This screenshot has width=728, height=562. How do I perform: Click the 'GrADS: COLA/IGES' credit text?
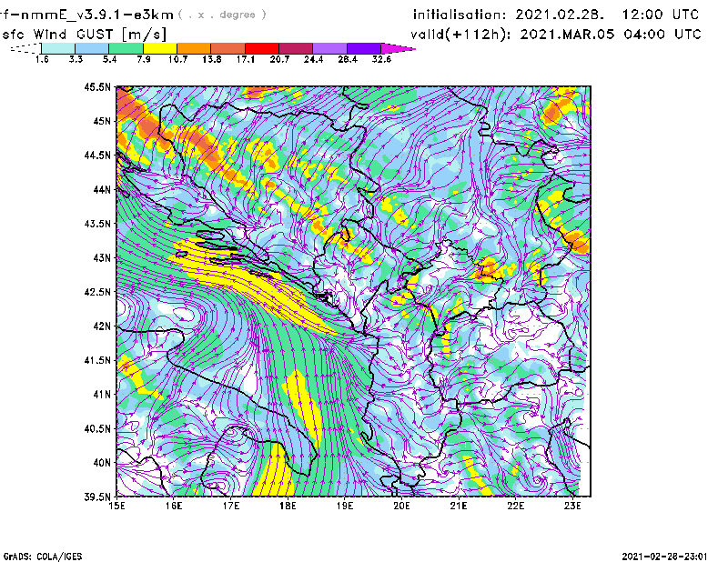click(x=43, y=556)
